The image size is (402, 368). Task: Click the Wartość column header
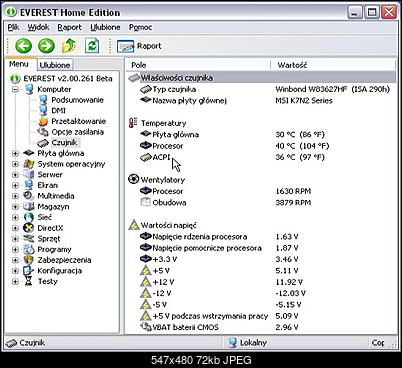pos(333,65)
